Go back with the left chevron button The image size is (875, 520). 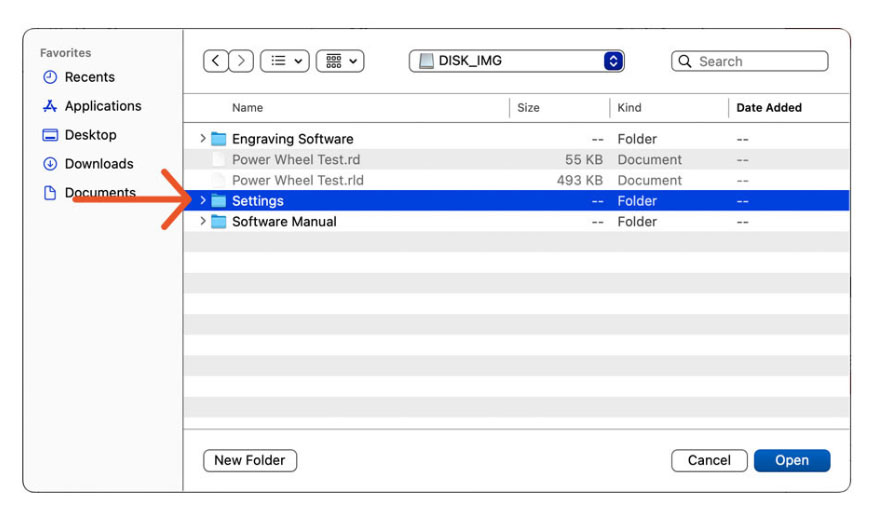215,61
